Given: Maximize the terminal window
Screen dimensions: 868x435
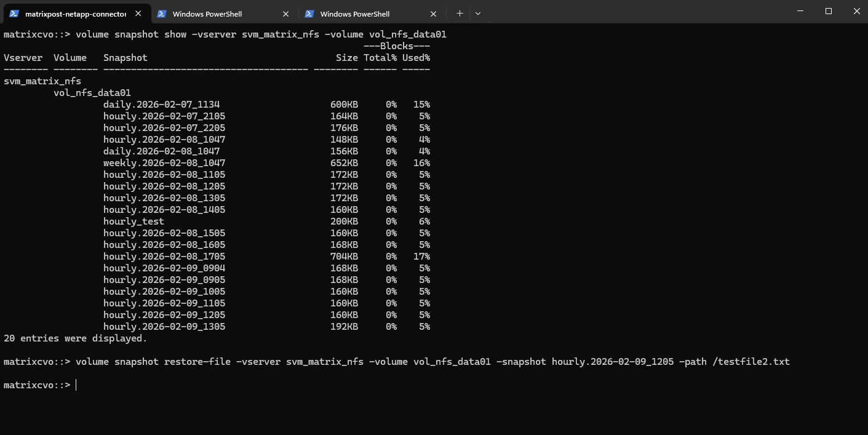Looking at the screenshot, I should [x=829, y=11].
